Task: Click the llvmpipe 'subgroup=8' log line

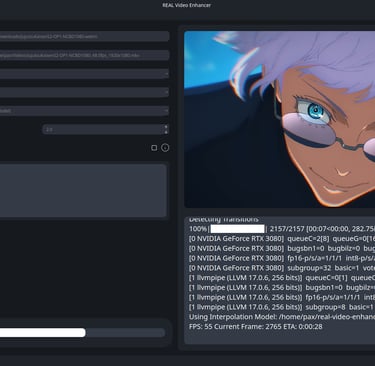Action: [x=282, y=307]
